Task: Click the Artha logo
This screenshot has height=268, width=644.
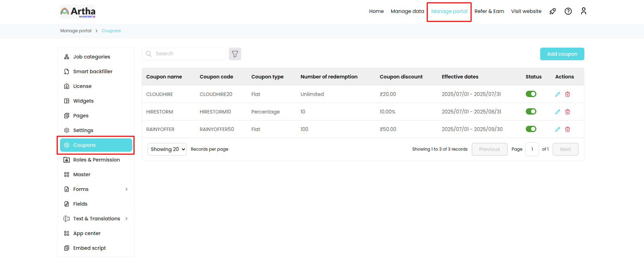Action: (78, 12)
